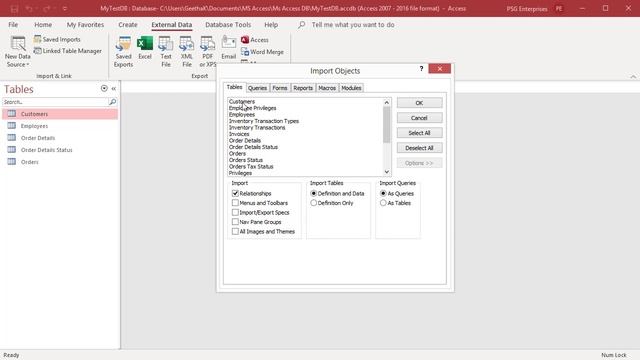Export to Text File
The width and height of the screenshot is (640, 360).
tap(166, 51)
